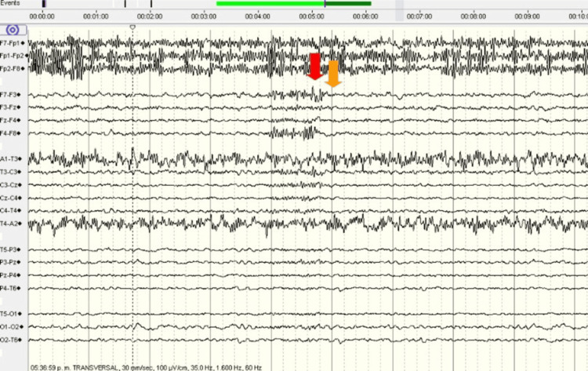588x371 pixels.
Task: Select the F7-F3 channel label
Action: (9, 95)
